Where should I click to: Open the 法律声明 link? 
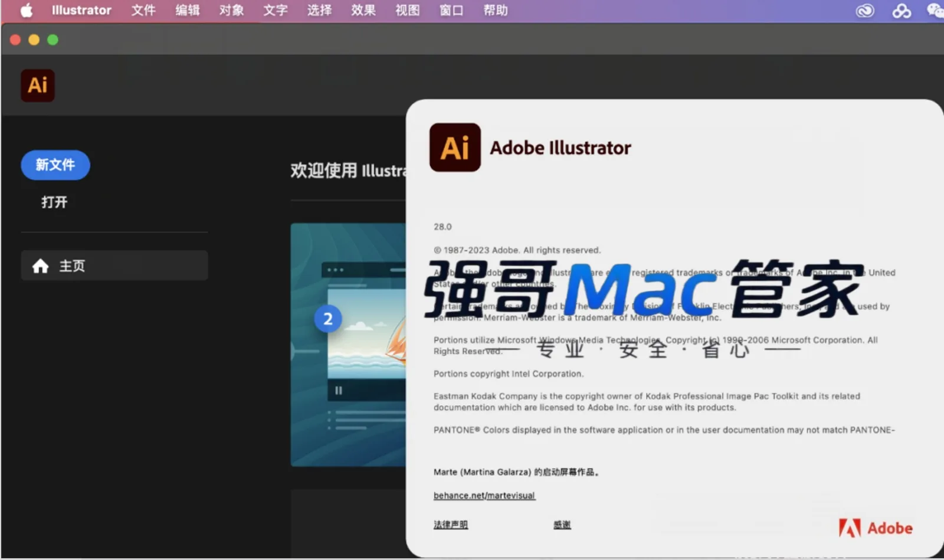pyautogui.click(x=451, y=525)
